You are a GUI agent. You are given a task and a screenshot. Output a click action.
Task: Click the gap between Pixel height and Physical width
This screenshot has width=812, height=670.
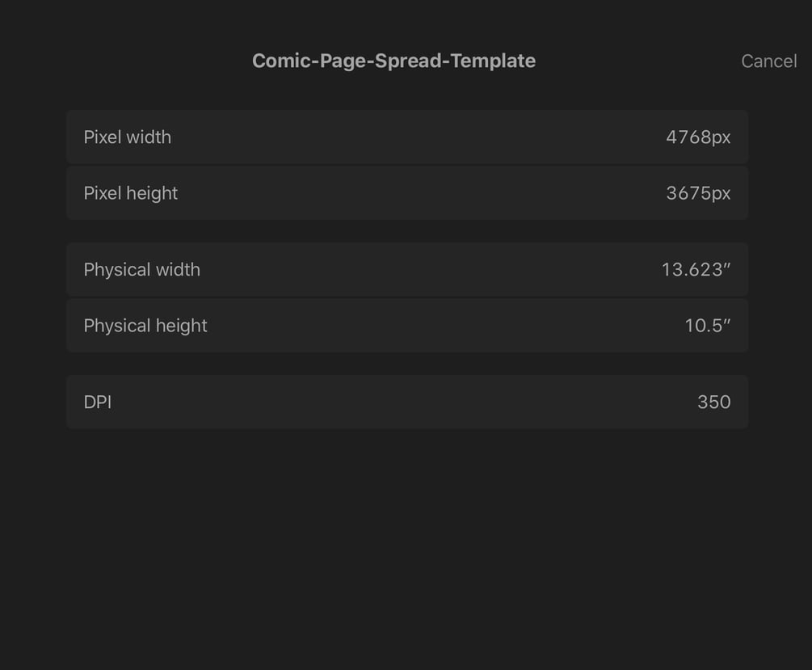click(x=406, y=231)
